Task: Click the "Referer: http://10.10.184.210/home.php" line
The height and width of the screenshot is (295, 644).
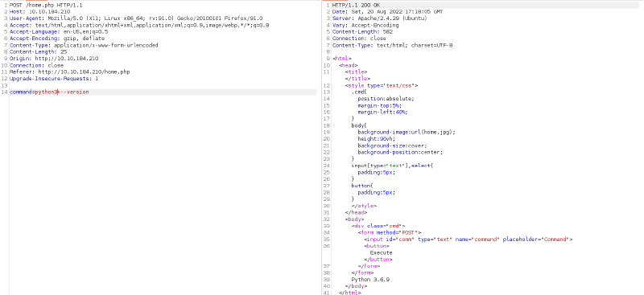Action: pyautogui.click(x=70, y=72)
